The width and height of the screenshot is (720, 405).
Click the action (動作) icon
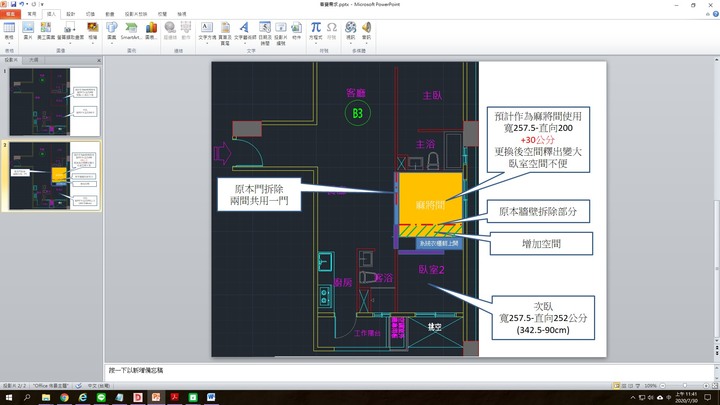pyautogui.click(x=186, y=28)
